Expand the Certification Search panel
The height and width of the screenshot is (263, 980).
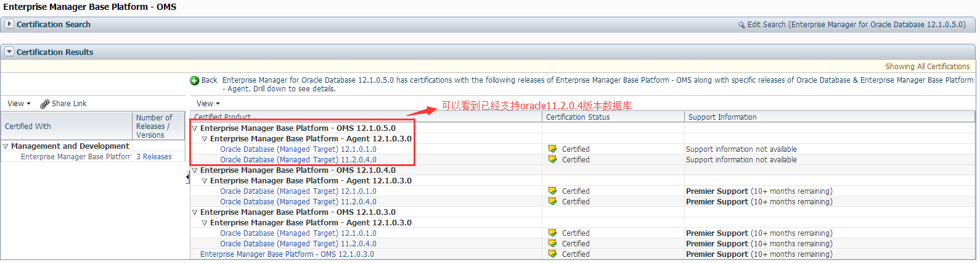(9, 23)
